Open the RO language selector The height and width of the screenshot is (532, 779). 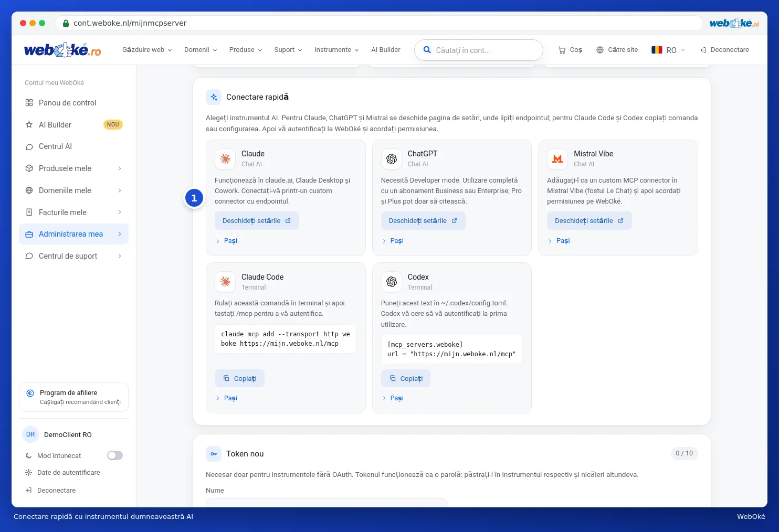click(x=668, y=50)
